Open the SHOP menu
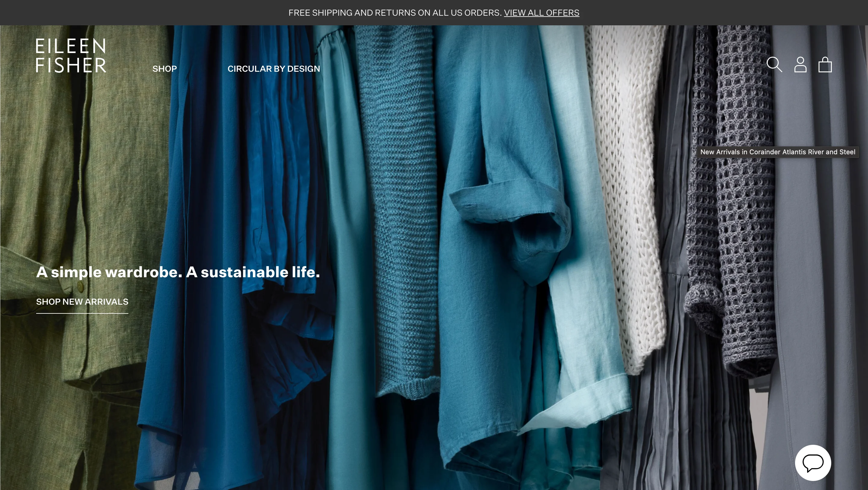The width and height of the screenshot is (868, 490). coord(165,69)
